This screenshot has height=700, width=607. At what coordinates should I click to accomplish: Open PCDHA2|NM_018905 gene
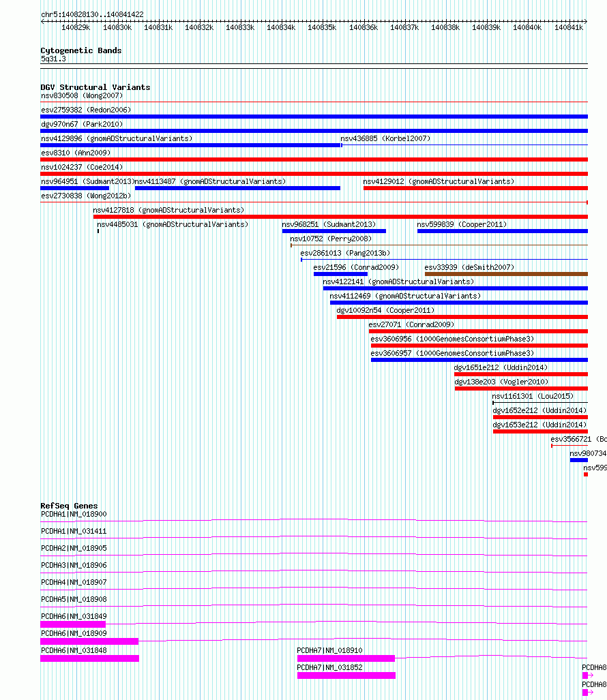(314, 554)
